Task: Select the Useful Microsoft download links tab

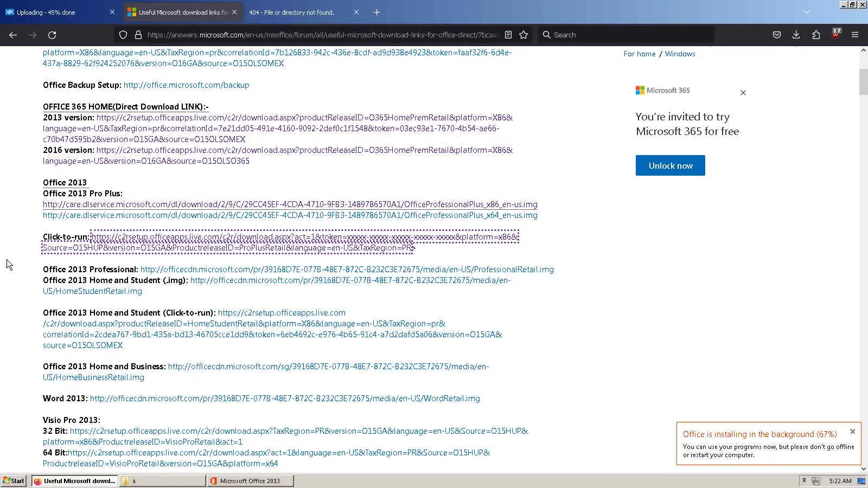Action: [182, 12]
